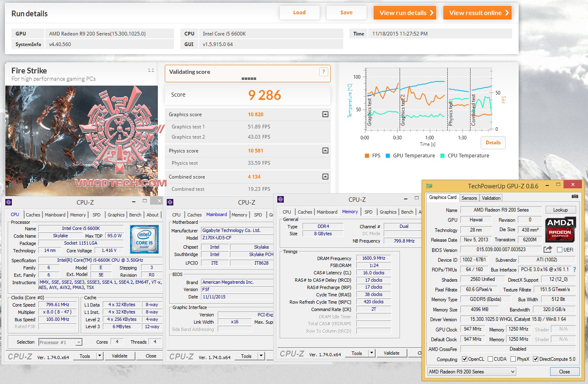Toggle the CUDA checkbox

[x=490, y=359]
